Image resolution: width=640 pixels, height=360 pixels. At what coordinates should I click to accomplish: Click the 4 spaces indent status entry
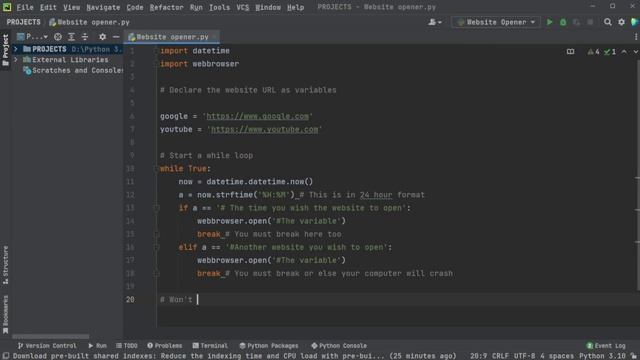[x=557, y=356]
